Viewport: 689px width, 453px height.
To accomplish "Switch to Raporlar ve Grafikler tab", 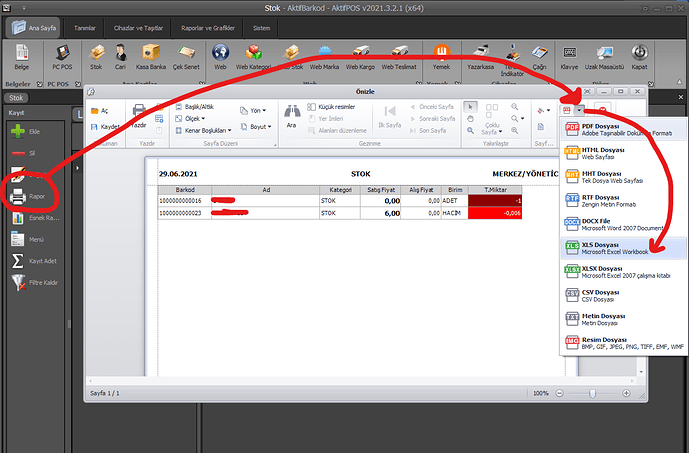I will point(208,28).
